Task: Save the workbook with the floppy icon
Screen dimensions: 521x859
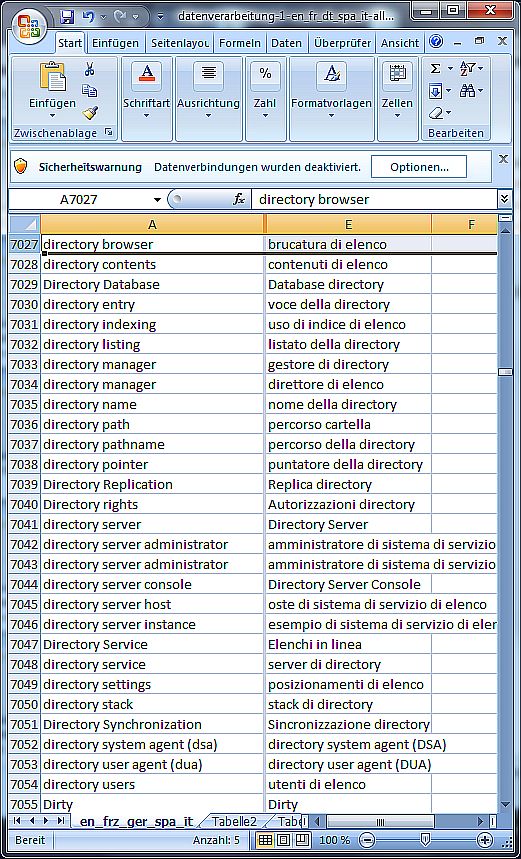Action: (67, 16)
